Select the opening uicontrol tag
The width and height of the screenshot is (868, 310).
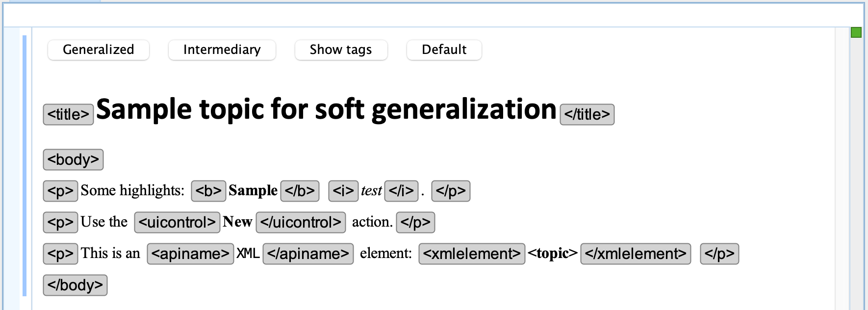click(177, 222)
